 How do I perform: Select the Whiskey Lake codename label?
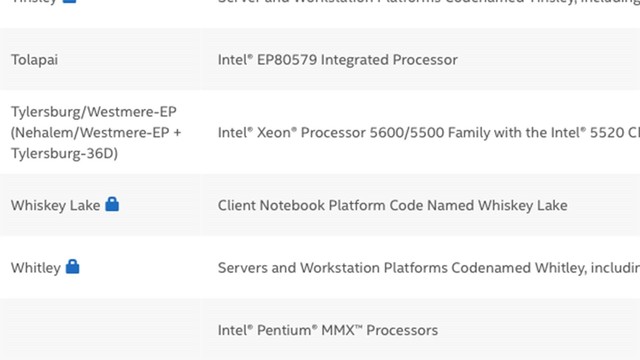pyautogui.click(x=56, y=205)
